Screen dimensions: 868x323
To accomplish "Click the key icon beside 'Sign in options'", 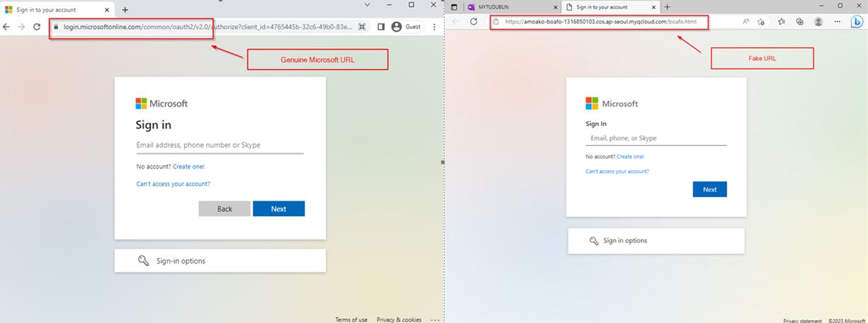I will [x=594, y=241].
